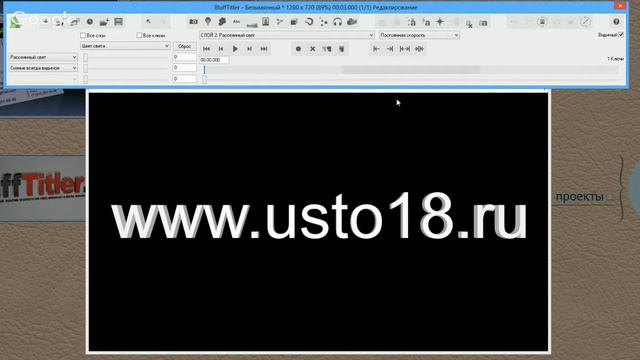Add a light layer with the light bulb icon
This screenshot has width=640, height=360.
click(x=208, y=21)
